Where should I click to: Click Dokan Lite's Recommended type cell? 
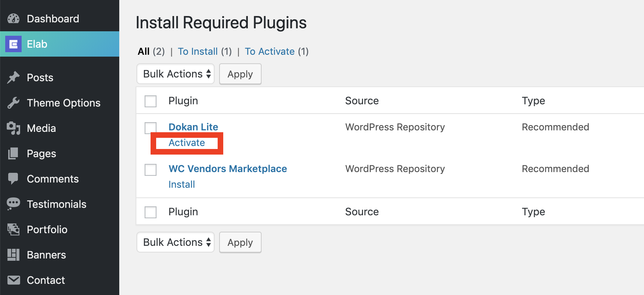pyautogui.click(x=555, y=127)
